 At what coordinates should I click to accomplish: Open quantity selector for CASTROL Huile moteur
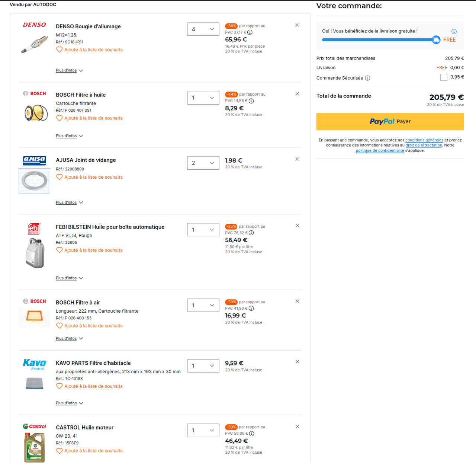(x=203, y=431)
